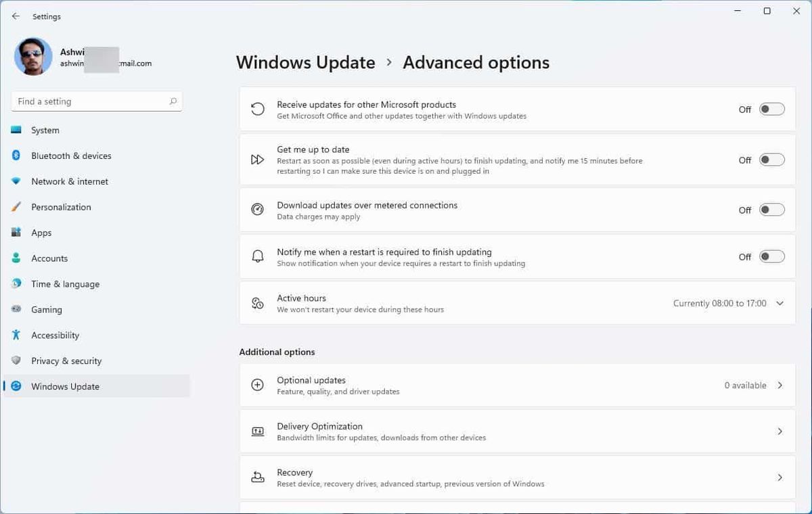
Task: Click the Network & internet wifi icon
Action: point(16,181)
